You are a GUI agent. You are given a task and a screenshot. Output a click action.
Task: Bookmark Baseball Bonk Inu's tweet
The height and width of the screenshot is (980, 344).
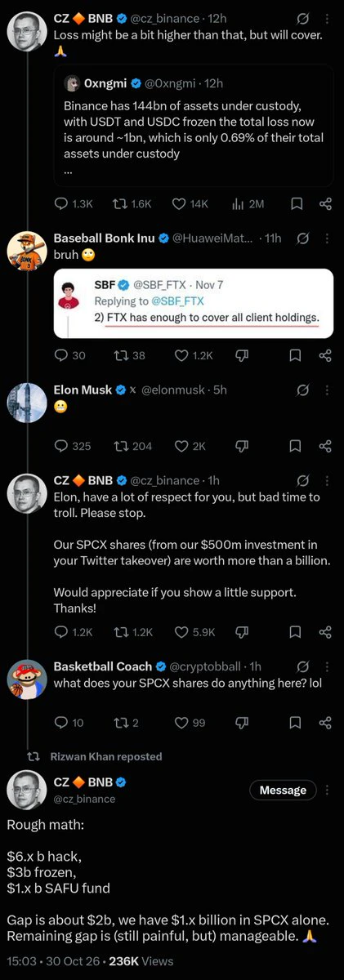click(296, 354)
